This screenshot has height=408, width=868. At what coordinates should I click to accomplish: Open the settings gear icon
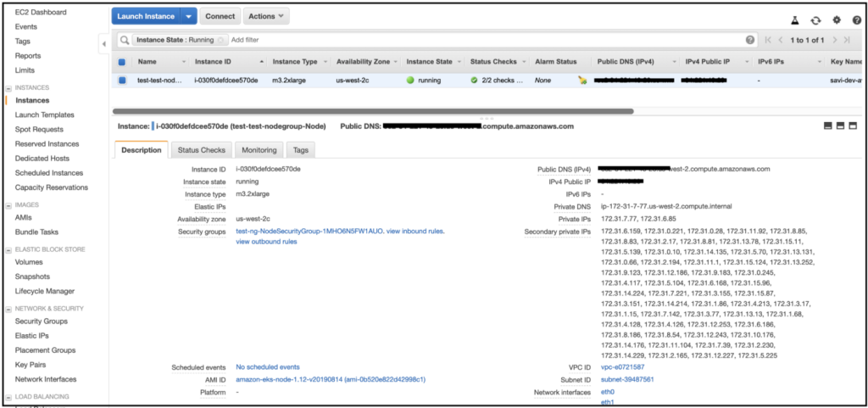point(837,20)
